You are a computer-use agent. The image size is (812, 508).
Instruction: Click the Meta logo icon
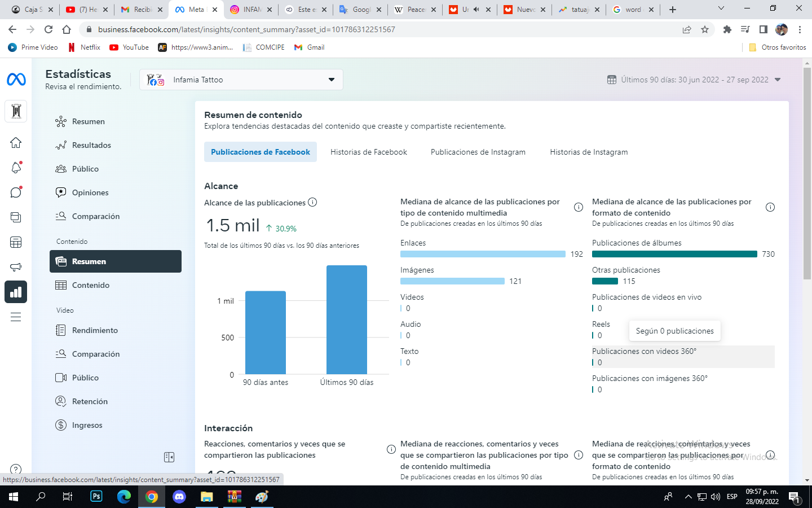(x=16, y=80)
